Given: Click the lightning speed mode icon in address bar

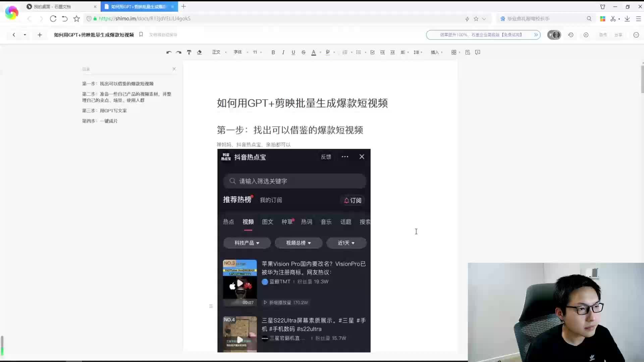Looking at the screenshot, I should pos(467,19).
